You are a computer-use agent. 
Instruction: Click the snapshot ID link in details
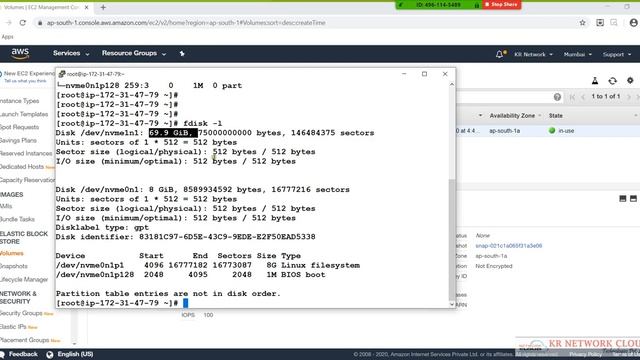tap(509, 246)
